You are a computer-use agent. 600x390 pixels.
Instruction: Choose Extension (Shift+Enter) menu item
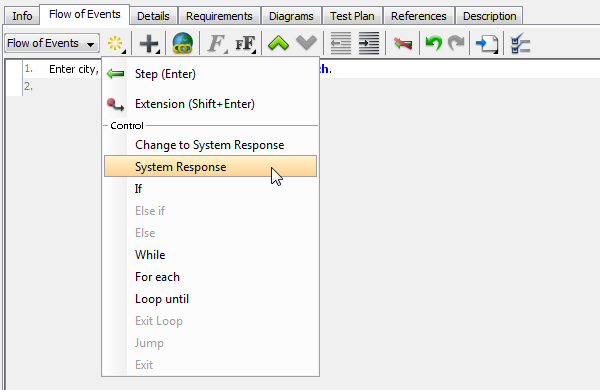[210, 104]
